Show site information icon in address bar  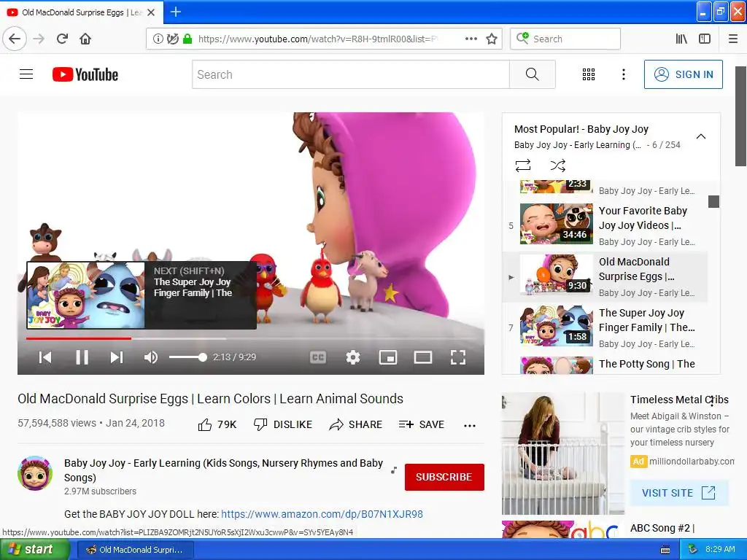158,39
